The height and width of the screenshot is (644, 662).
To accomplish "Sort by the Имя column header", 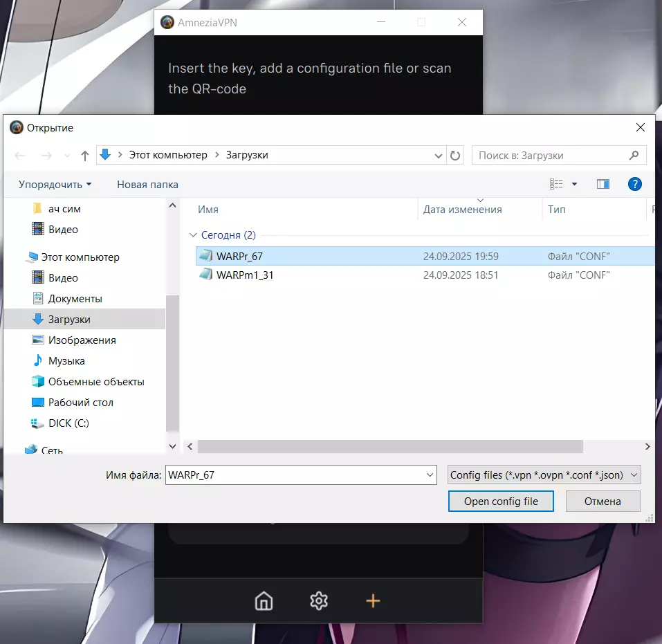I will coord(208,210).
